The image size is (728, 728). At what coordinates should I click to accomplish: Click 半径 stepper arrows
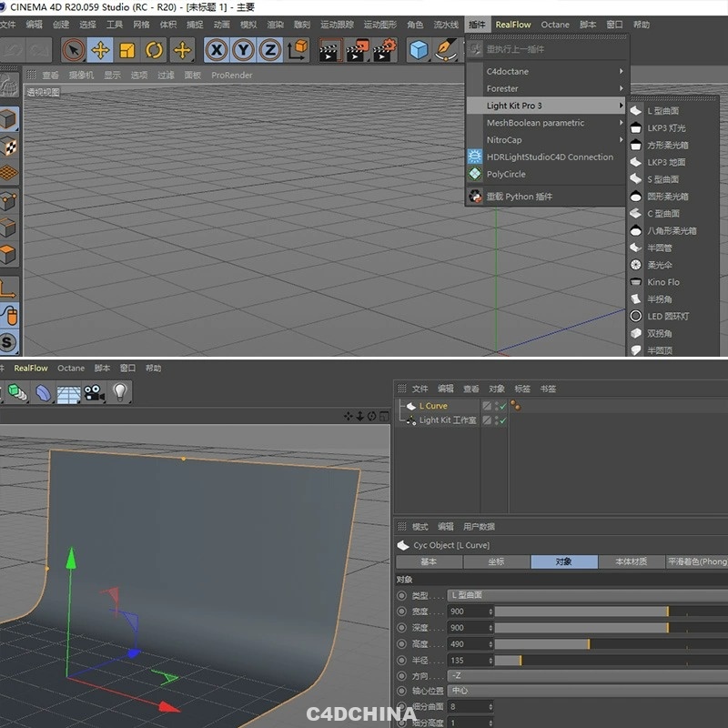coord(490,661)
